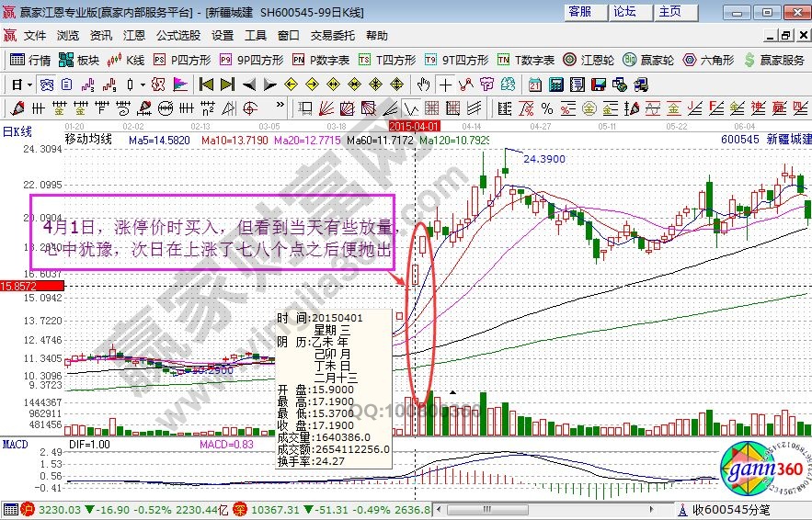The image size is (812, 520).
Task: Expand the 日 period dropdown arrow
Action: click(x=29, y=84)
